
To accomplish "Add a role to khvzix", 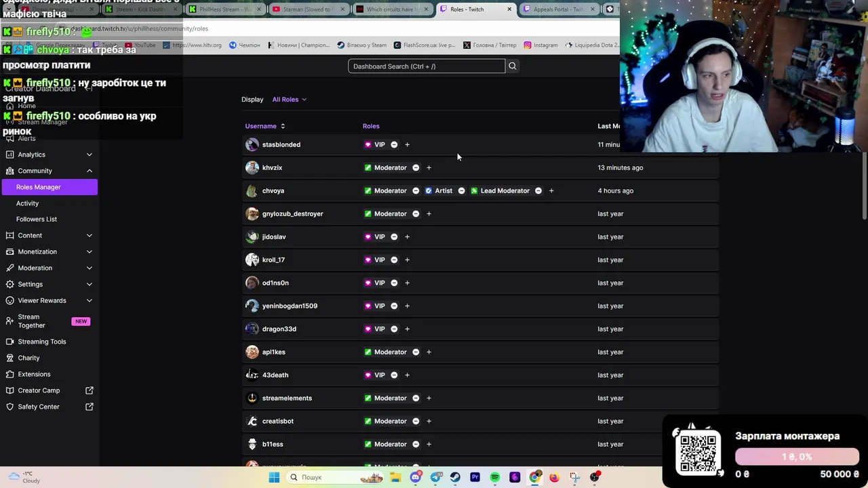I will [429, 167].
